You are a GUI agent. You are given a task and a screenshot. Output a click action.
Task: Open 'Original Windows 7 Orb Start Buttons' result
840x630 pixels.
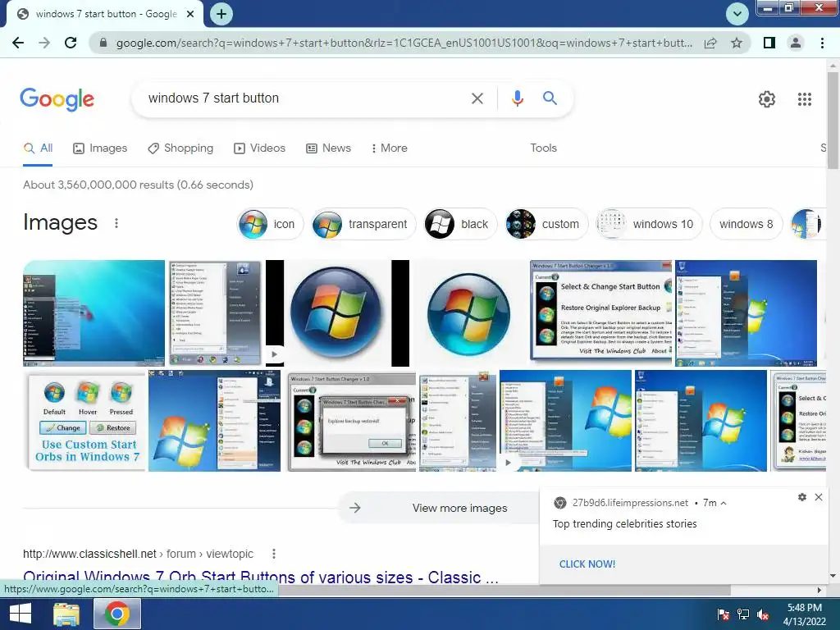(261, 577)
